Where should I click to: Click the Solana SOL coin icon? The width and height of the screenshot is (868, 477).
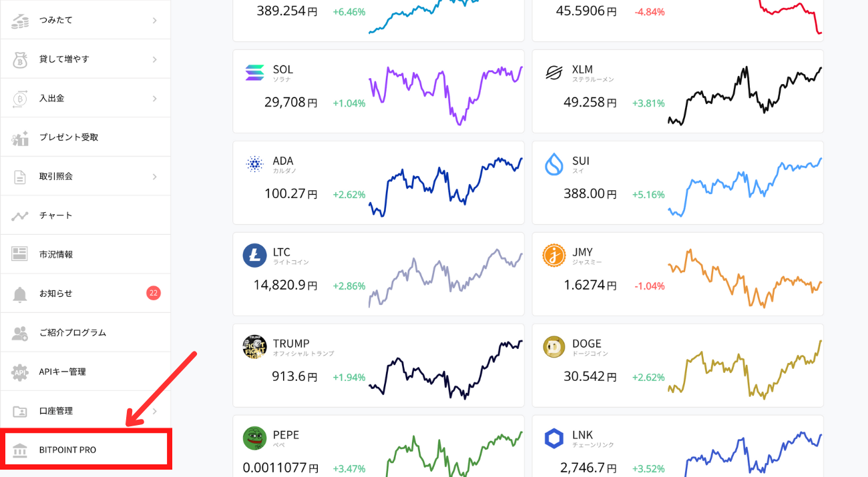pyautogui.click(x=254, y=73)
